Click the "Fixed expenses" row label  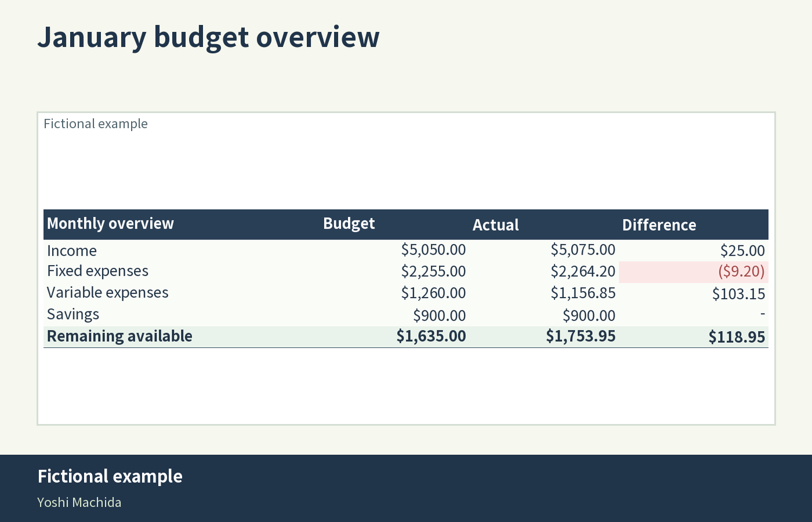pos(97,271)
